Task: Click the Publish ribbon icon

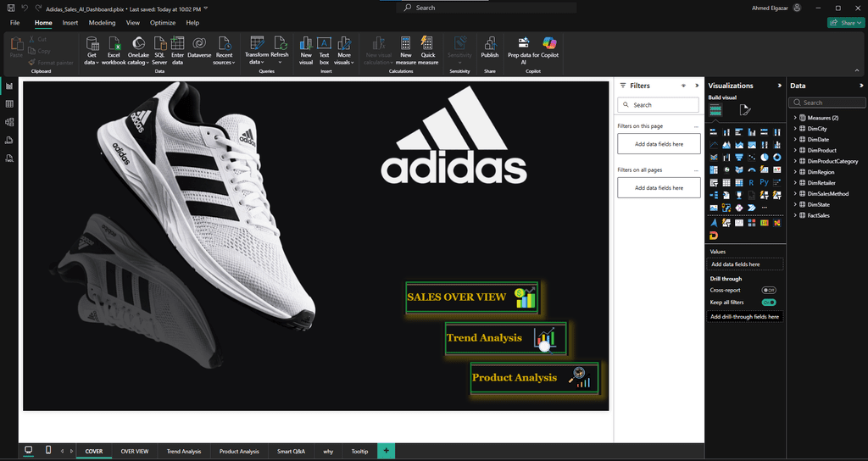Action: (x=489, y=47)
